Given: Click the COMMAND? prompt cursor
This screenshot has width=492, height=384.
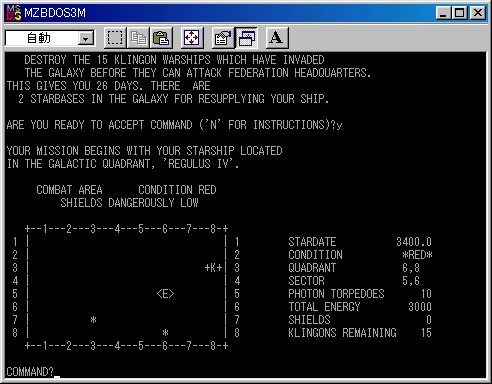Looking at the screenshot, I should tap(57, 377).
